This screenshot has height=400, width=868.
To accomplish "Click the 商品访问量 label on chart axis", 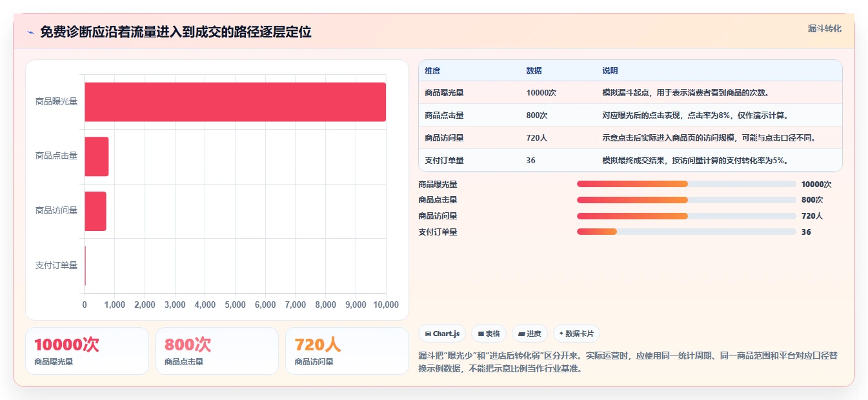I will pos(56,210).
